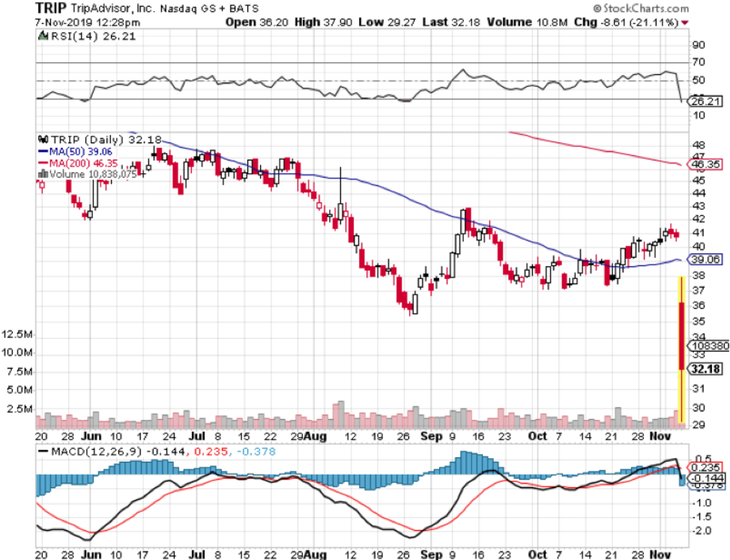Click the -2.0 label on the MACD axis
Viewport: 730px width, 560px height.
(702, 531)
